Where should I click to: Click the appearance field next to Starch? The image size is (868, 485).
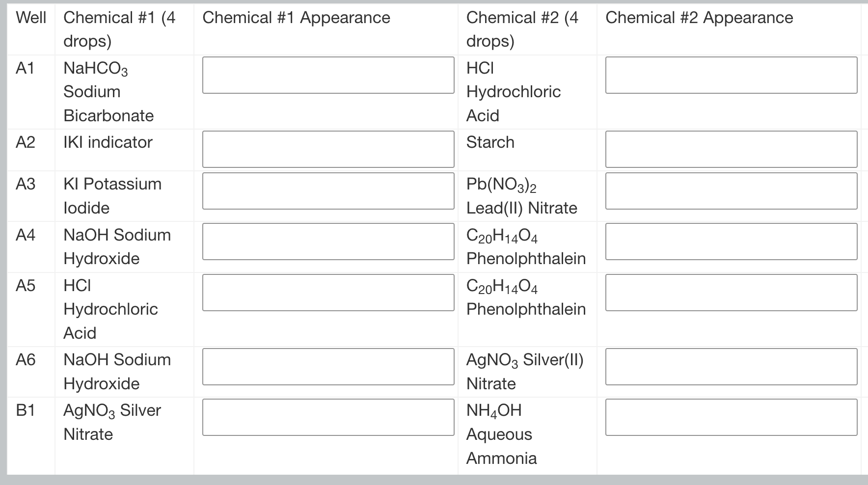click(x=731, y=149)
